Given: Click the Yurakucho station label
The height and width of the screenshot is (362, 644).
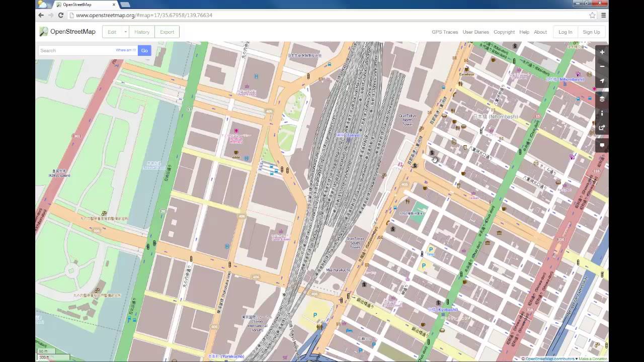Looking at the screenshot, I should point(226,356).
